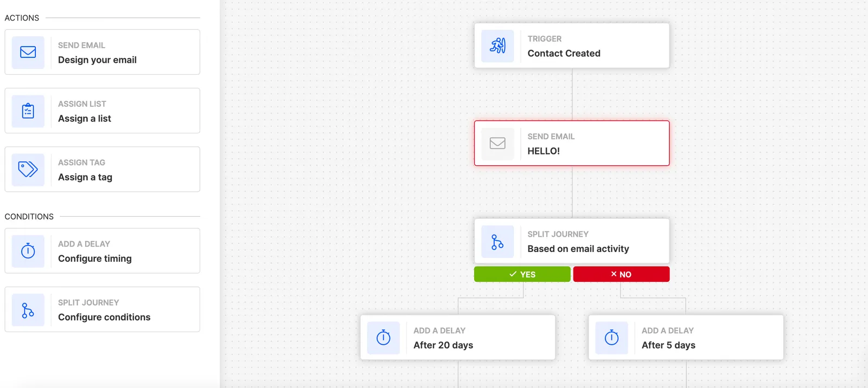Open the 'HELLO!' send email node
The image size is (868, 388).
pos(572,143)
